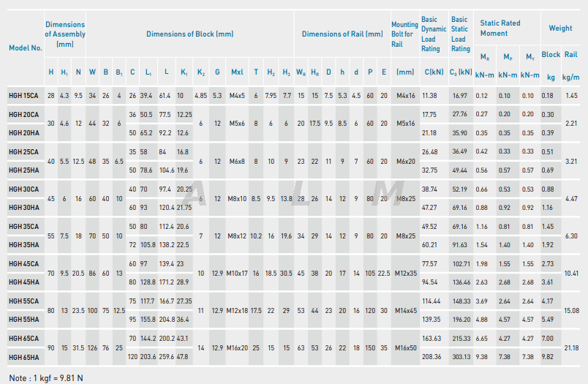Click the HGH 35CA model name
The height and width of the screenshot is (384, 588).
23,227
